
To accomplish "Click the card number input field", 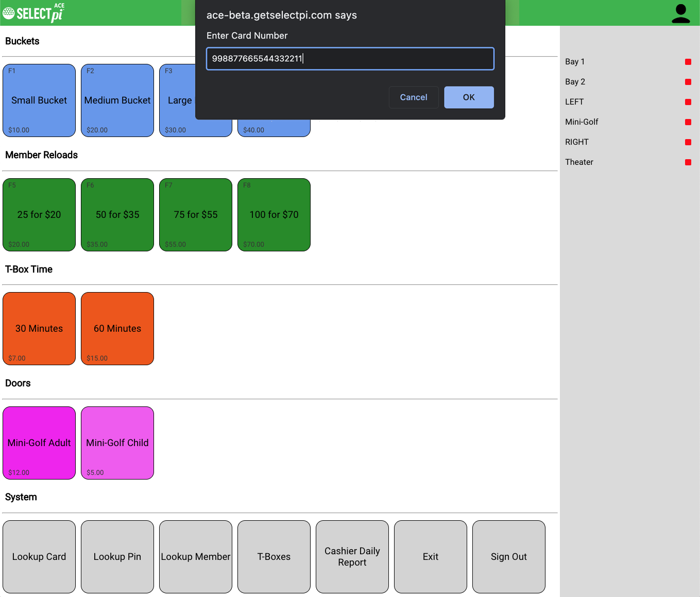I will click(x=350, y=59).
